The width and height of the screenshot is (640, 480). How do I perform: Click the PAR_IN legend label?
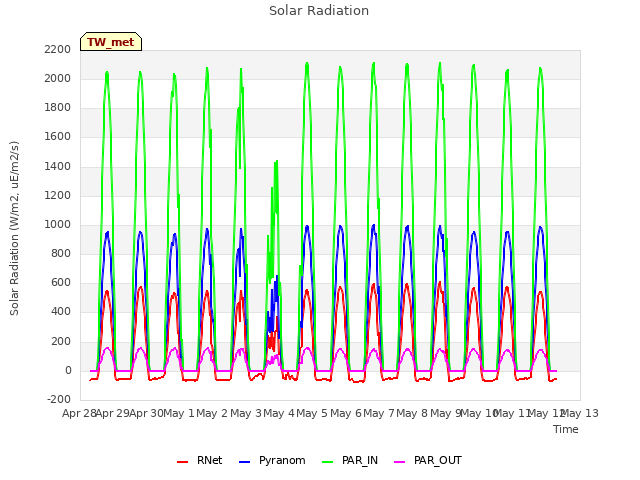point(360,460)
